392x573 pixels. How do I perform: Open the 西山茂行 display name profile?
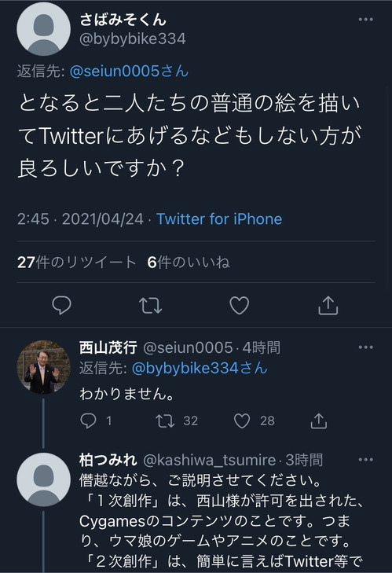pos(108,347)
